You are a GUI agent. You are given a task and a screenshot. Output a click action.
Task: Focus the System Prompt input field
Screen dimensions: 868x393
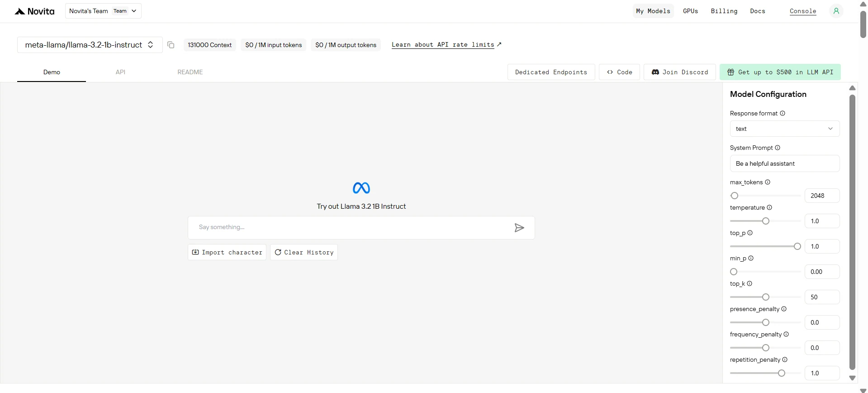(785, 163)
